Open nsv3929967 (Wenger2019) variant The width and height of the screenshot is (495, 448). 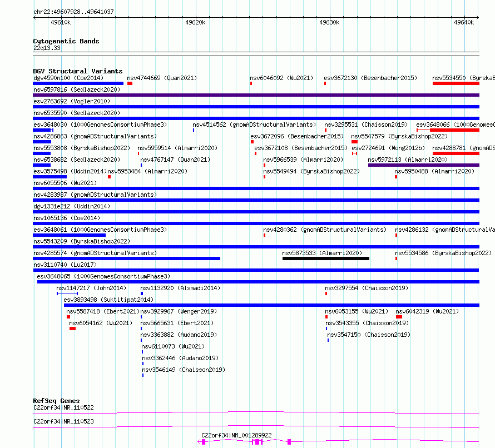(x=179, y=311)
